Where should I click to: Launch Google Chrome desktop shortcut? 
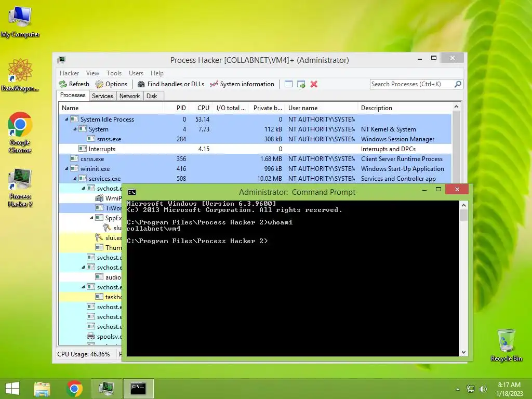click(x=20, y=132)
